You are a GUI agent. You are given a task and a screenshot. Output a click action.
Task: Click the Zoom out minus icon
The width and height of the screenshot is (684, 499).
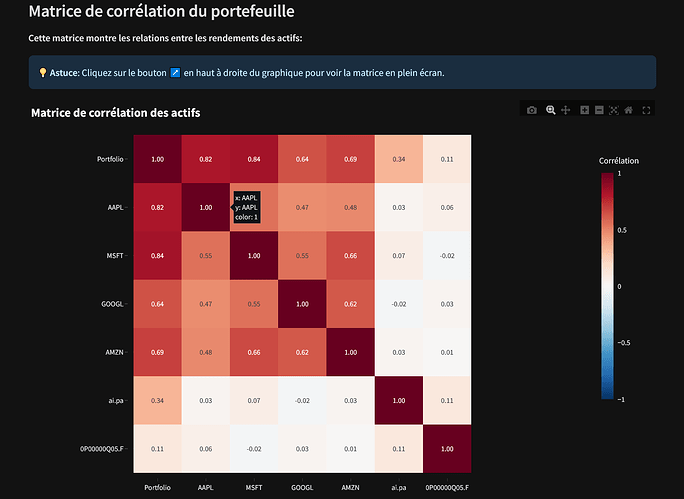599,110
